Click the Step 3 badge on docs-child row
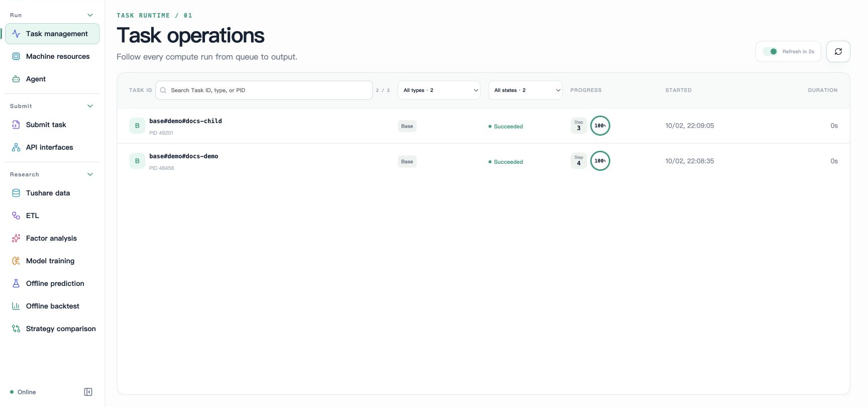 tap(579, 126)
